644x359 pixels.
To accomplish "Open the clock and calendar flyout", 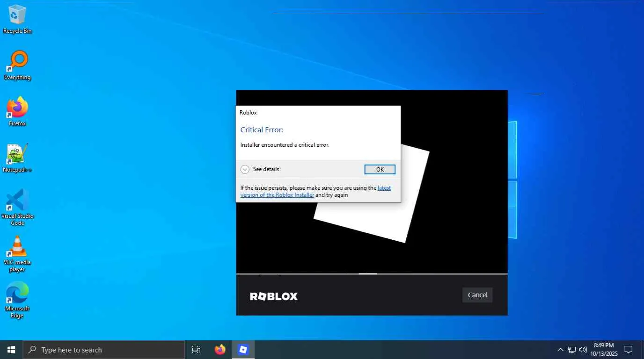I will click(x=604, y=350).
